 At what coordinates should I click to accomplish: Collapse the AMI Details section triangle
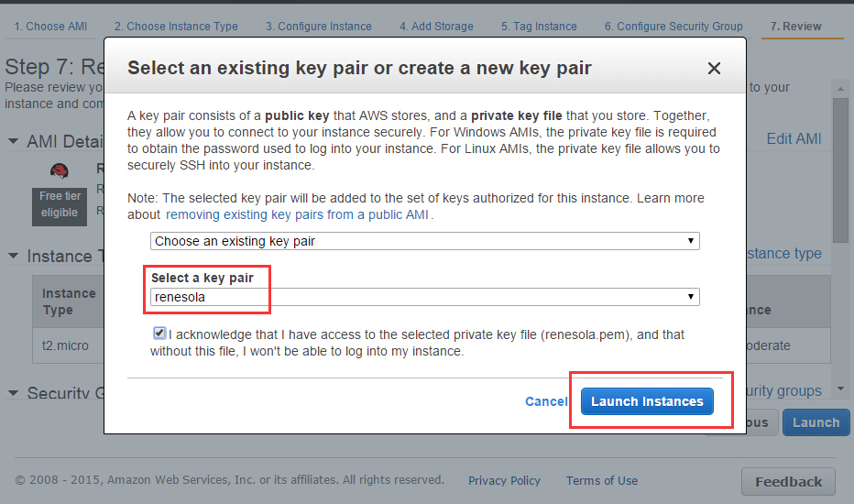13,142
